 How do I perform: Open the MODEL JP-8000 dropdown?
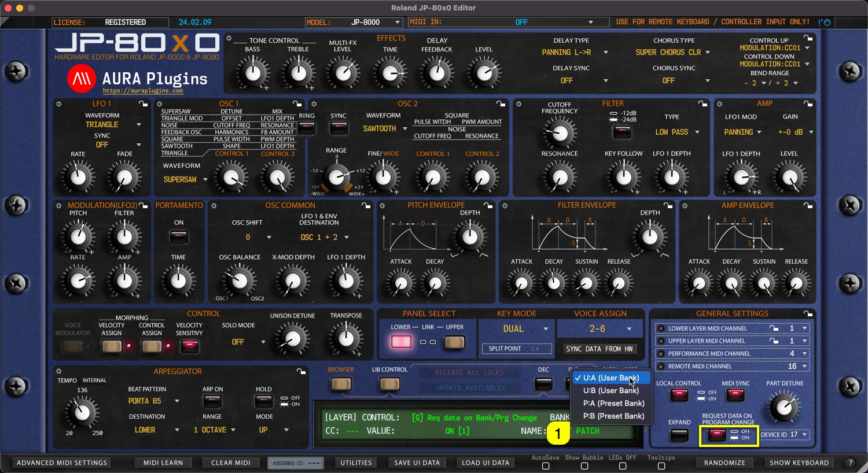354,22
